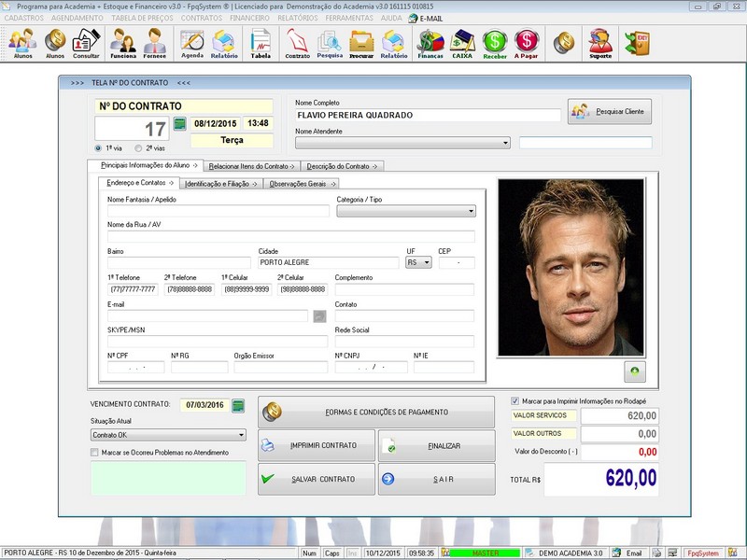Click the Imprimir Contrato button
The width and height of the screenshot is (747, 560).
click(x=317, y=446)
